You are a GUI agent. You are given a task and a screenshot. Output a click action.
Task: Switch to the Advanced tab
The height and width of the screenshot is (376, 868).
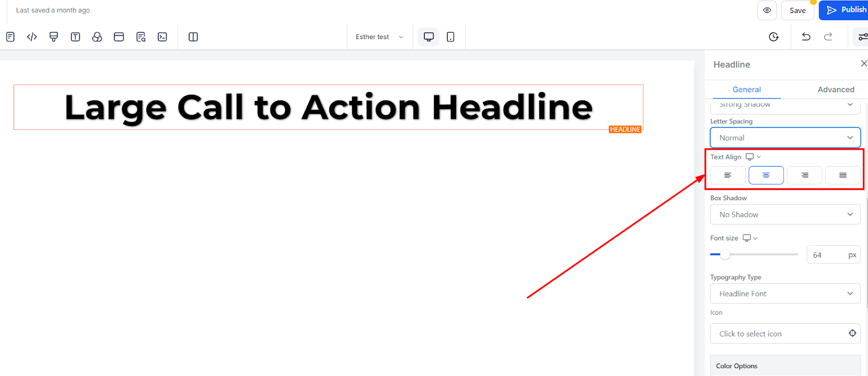point(836,90)
